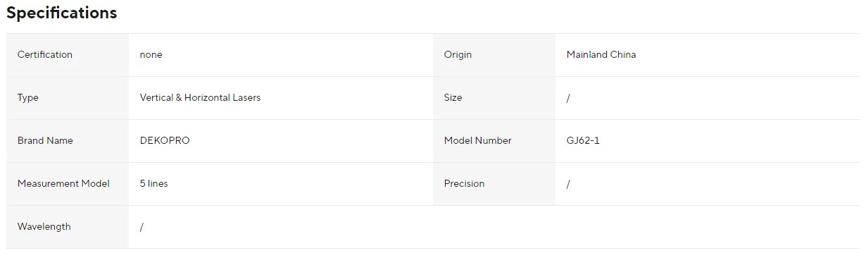Viewport: 868px width, 258px height.
Task: Click the DEKOPRO brand value
Action: [165, 141]
